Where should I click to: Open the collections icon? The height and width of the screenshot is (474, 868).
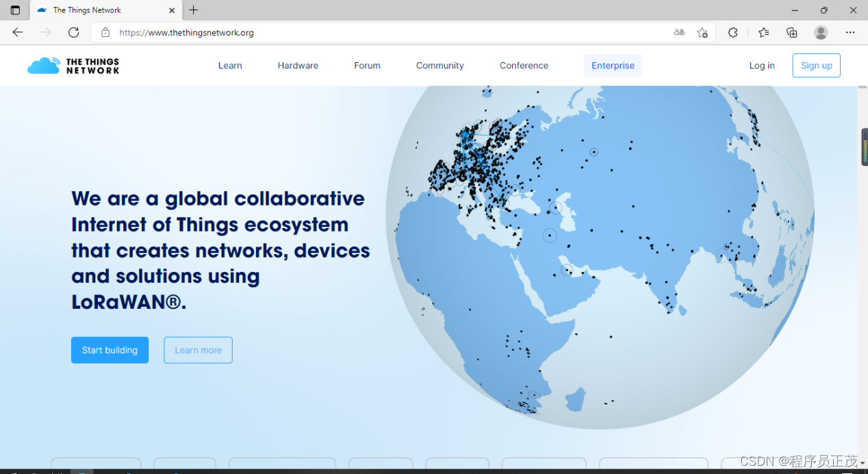point(792,32)
